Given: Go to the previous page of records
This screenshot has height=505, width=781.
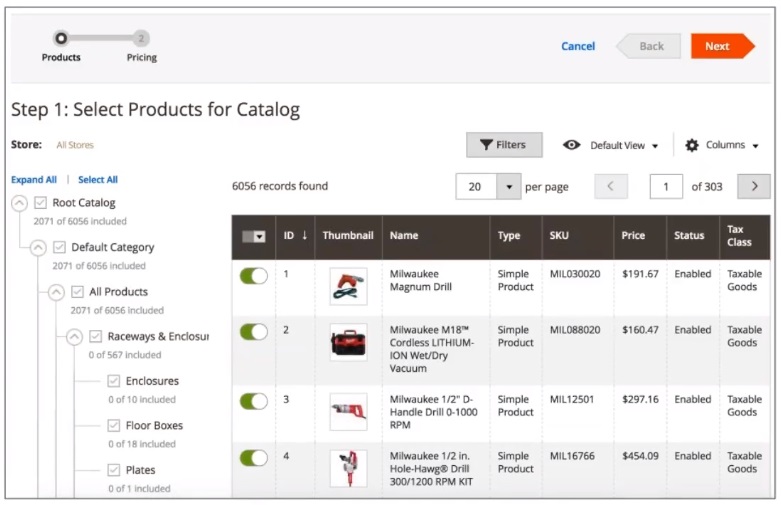Looking at the screenshot, I should [x=611, y=186].
